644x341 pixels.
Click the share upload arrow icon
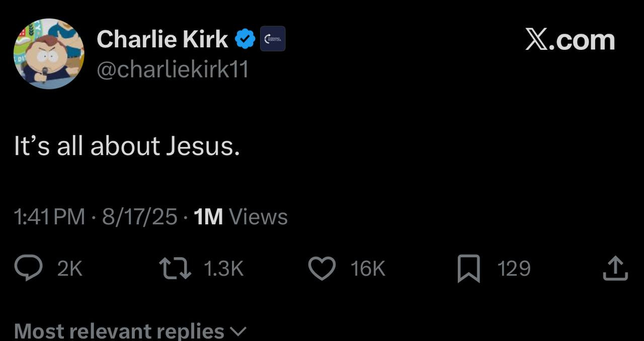click(615, 269)
